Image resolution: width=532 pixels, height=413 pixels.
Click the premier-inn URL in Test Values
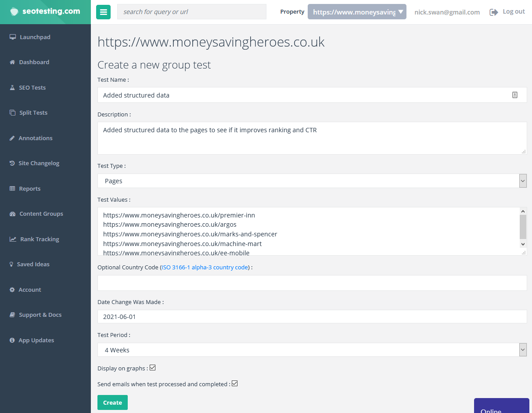[179, 215]
